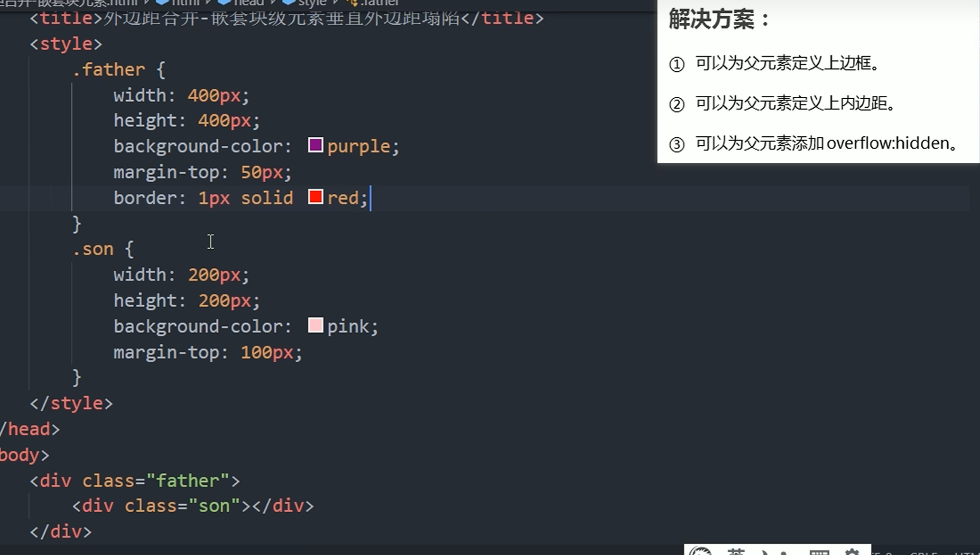The image size is (980, 555).
Task: Click the pink color swatch in .son
Action: (x=315, y=325)
